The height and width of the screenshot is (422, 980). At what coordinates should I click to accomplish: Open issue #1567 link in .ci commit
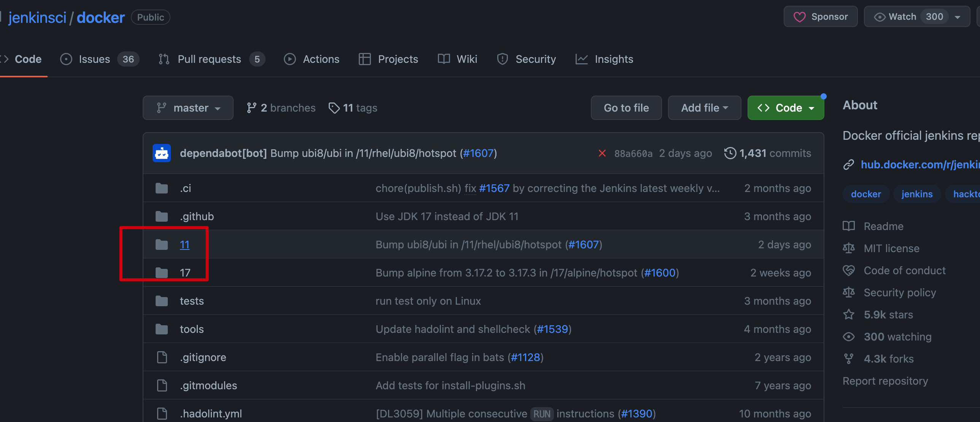494,188
